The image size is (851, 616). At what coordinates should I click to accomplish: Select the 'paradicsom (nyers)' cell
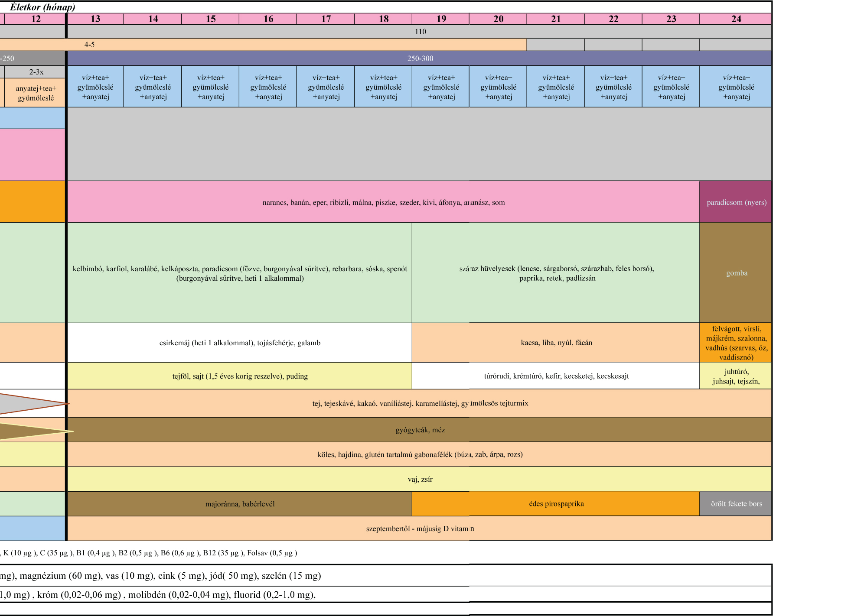[x=736, y=202]
